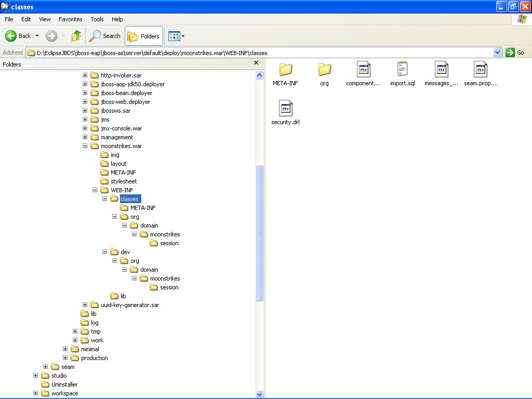
Task: Open the Views icon menu
Action: [x=175, y=36]
